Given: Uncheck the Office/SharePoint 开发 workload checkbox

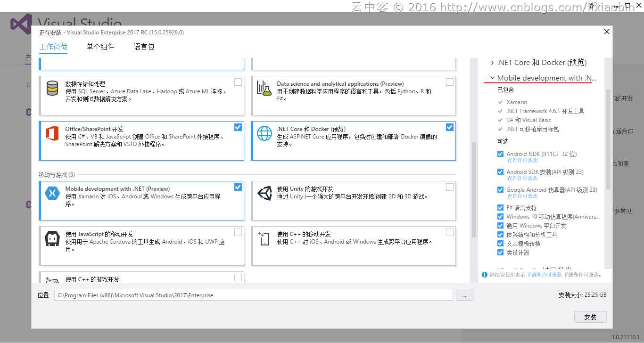Looking at the screenshot, I should pos(238,127).
